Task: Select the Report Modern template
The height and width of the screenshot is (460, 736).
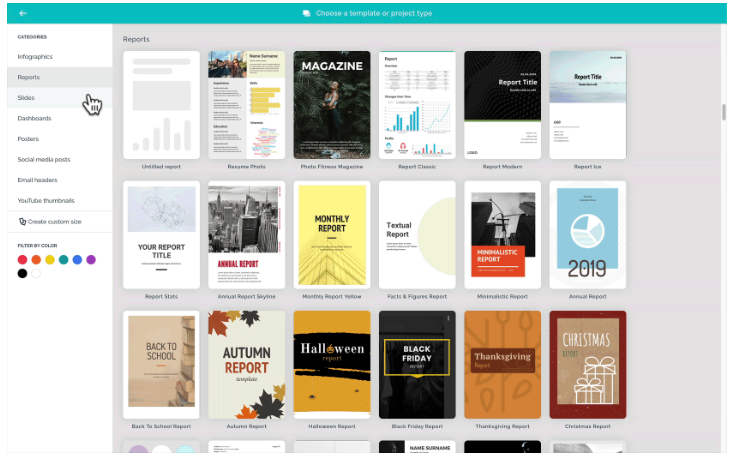Action: (x=502, y=105)
